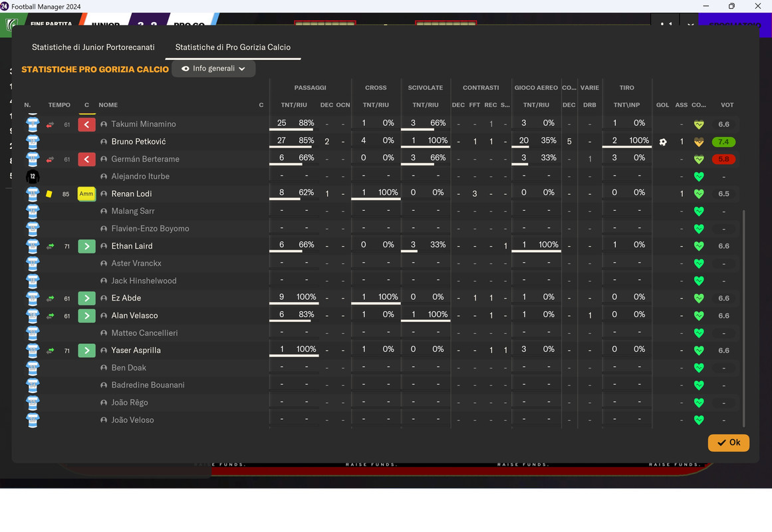Click the substituted-off icon for Germán Berterame
This screenshot has height=532, width=772.
(86, 159)
